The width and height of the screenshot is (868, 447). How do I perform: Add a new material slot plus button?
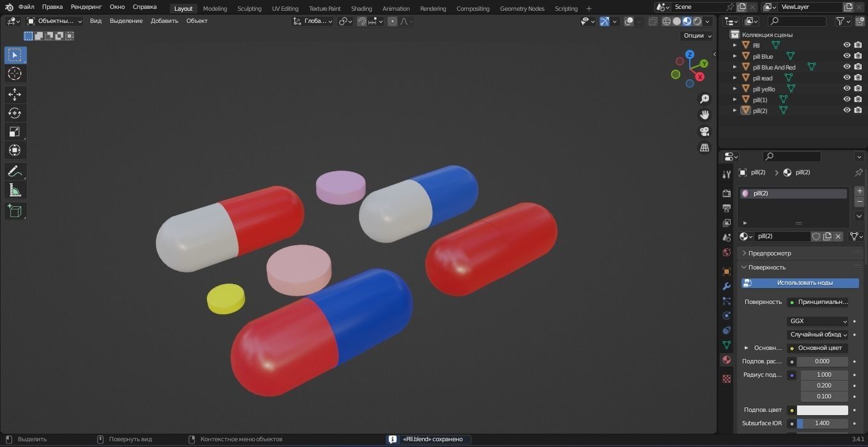(x=859, y=191)
